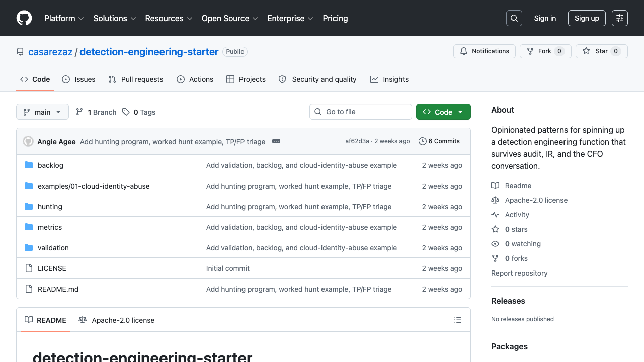Click the README.md file icon

tap(29, 289)
